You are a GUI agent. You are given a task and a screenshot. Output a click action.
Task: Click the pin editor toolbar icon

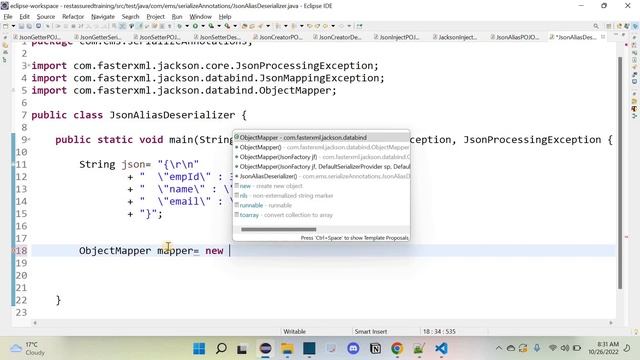tap(359, 26)
